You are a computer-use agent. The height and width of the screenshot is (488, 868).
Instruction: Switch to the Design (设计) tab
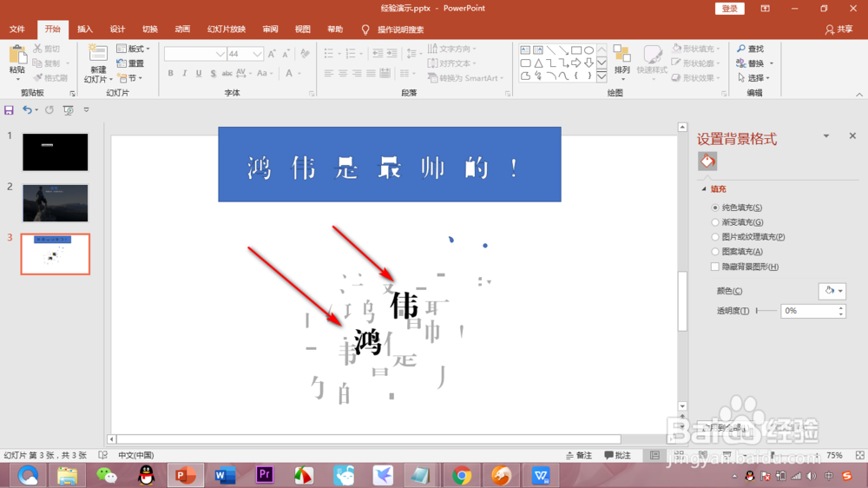pos(117,30)
